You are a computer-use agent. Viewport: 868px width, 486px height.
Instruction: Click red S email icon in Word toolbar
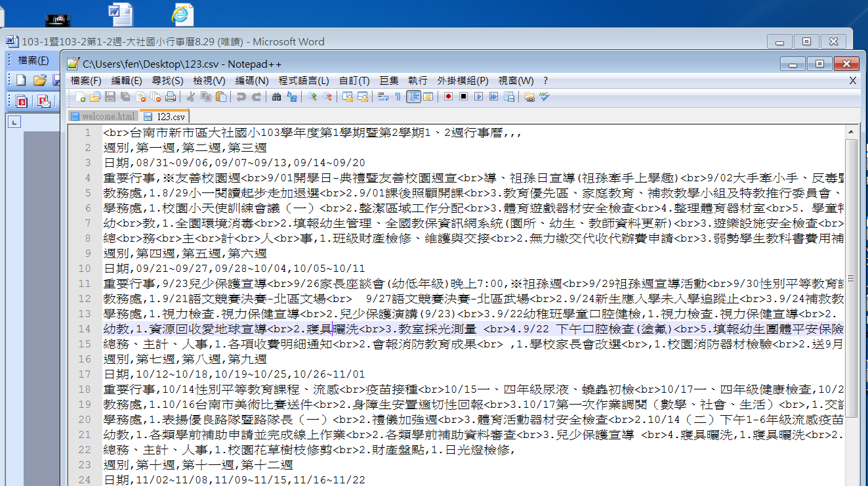pos(44,101)
